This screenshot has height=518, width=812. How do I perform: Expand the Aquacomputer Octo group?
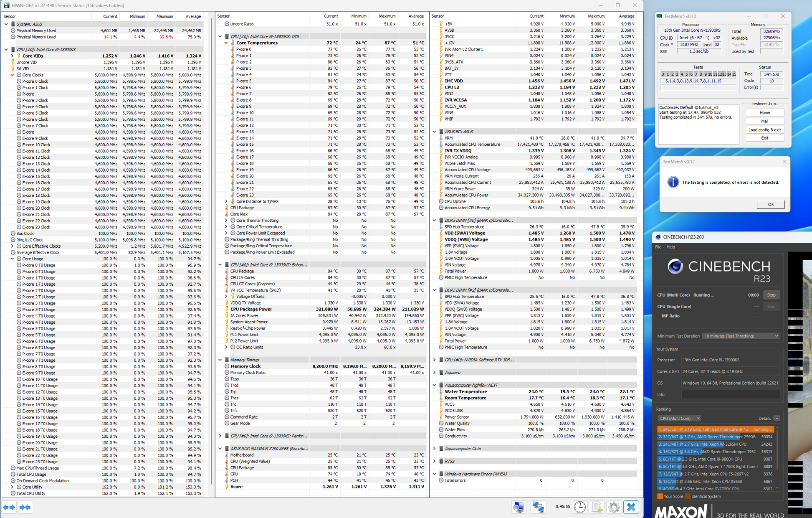point(435,449)
